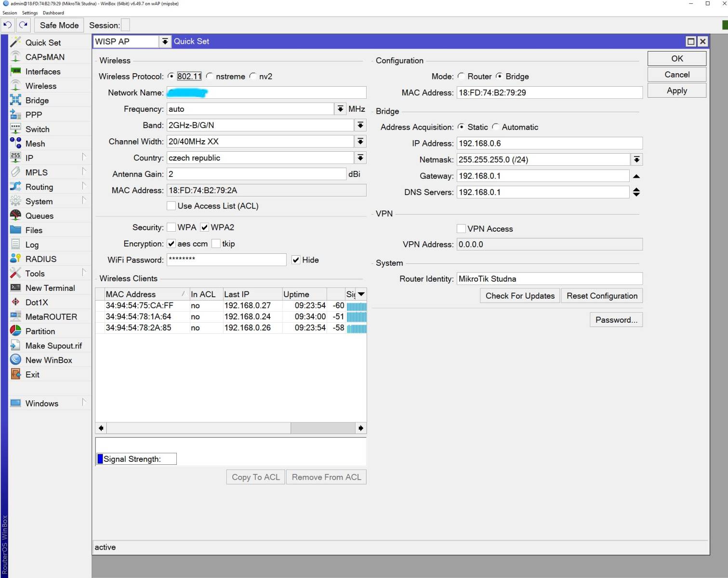Set address acquisition to Automatic
The image size is (728, 578).
[495, 127]
